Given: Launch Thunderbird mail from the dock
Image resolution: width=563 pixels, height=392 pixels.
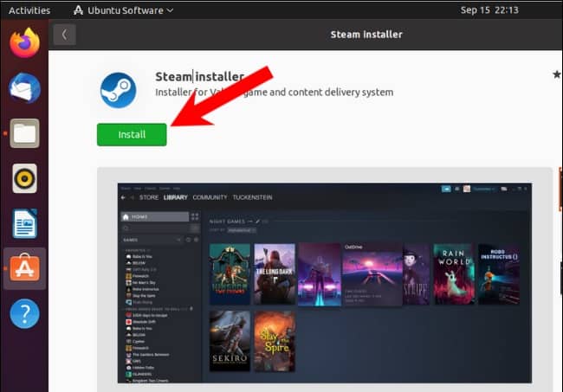Looking at the screenshot, I should (x=24, y=88).
